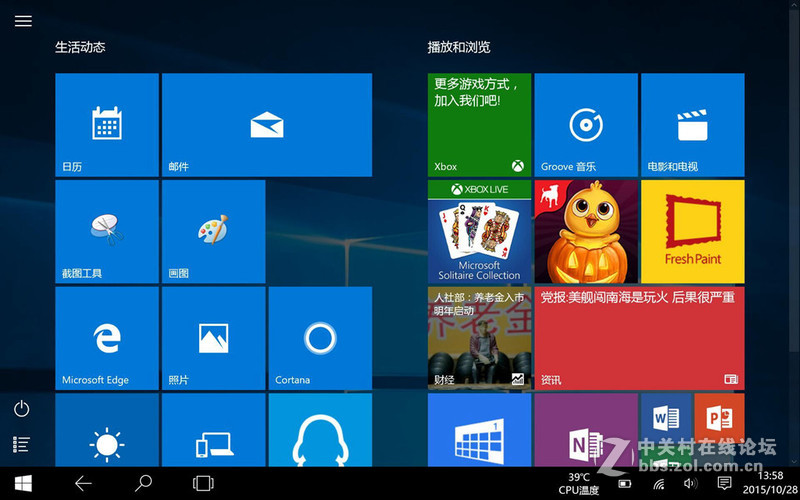Open the red 资讯 news tile

click(639, 338)
